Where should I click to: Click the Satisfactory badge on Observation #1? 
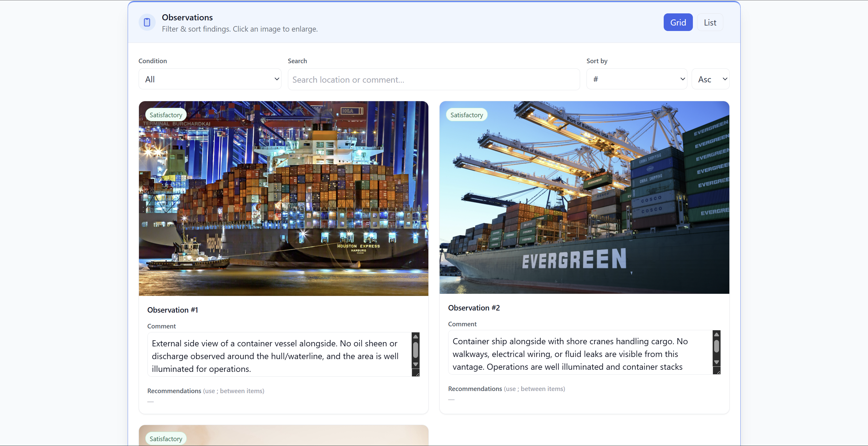[x=166, y=115]
